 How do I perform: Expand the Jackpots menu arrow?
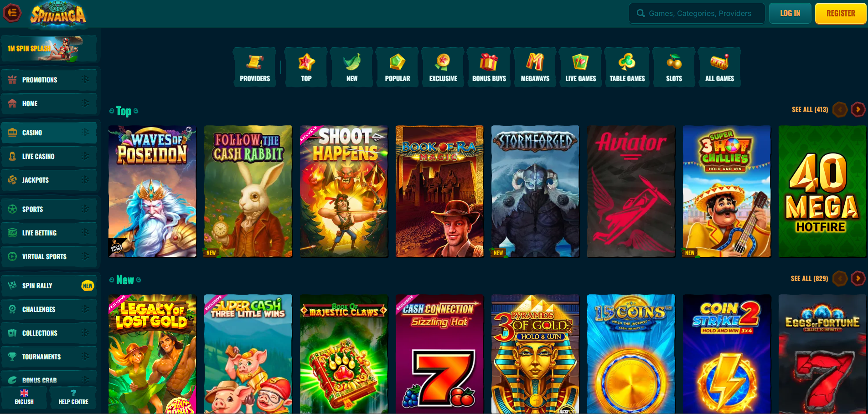tap(85, 180)
